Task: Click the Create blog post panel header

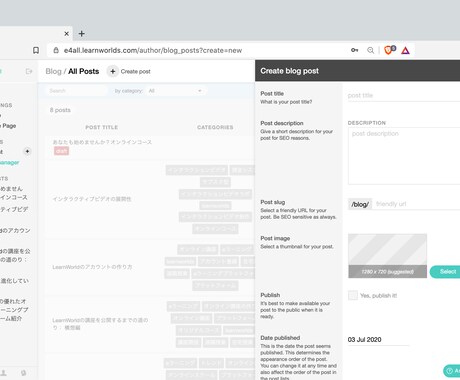Action: click(x=357, y=71)
